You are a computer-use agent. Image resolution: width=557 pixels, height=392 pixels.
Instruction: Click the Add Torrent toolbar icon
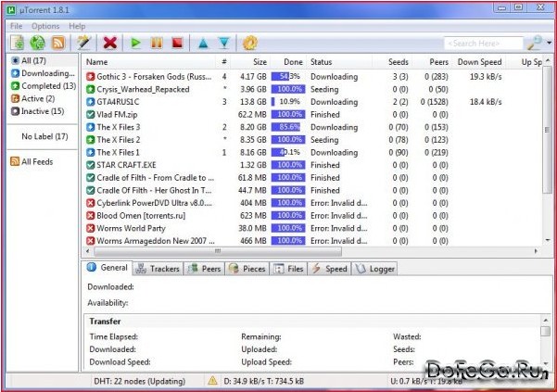pos(17,43)
